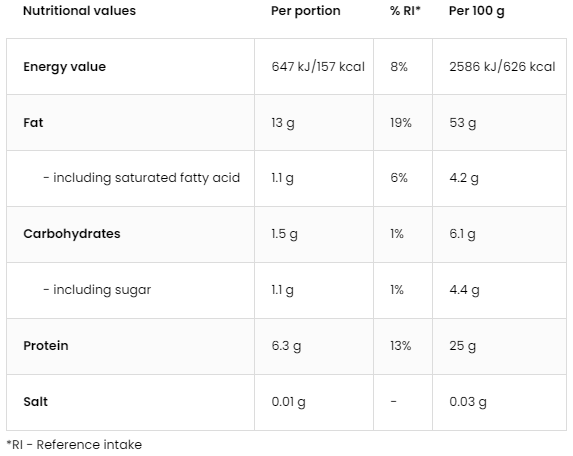Select the Per portion column header
The image size is (573, 456).
[x=306, y=11]
